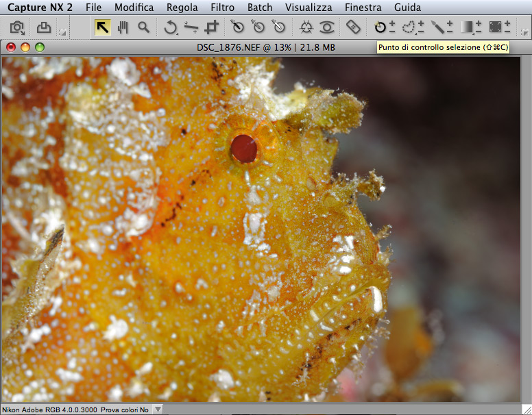Viewport: 532px width, 415px height.
Task: Close the DSC_1876.NEF image window
Action: [x=11, y=47]
